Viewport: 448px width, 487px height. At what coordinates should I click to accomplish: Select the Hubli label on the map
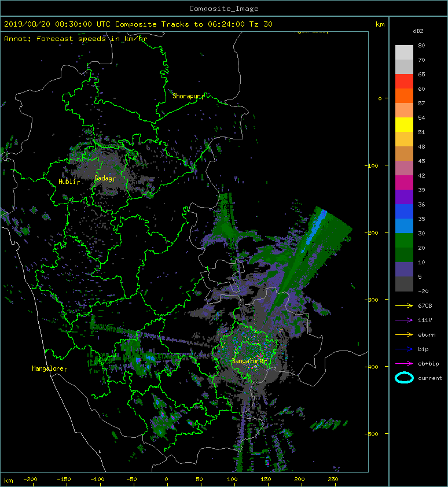[x=67, y=182]
